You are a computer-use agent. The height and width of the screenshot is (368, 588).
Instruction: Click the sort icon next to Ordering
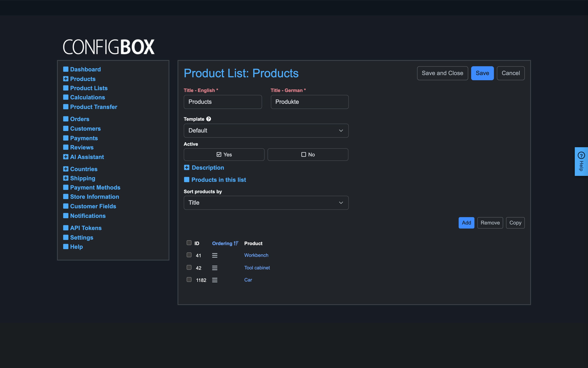pyautogui.click(x=236, y=243)
